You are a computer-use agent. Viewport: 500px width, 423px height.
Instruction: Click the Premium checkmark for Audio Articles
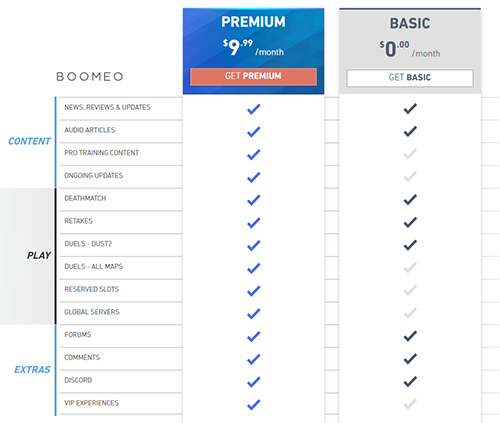coord(254,132)
